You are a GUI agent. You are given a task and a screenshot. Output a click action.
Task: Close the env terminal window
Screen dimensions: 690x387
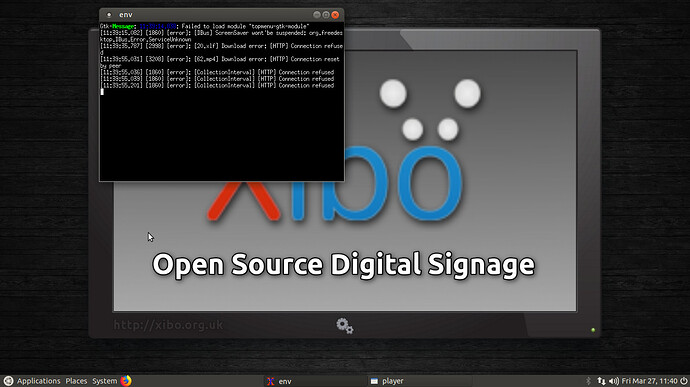tap(335, 15)
